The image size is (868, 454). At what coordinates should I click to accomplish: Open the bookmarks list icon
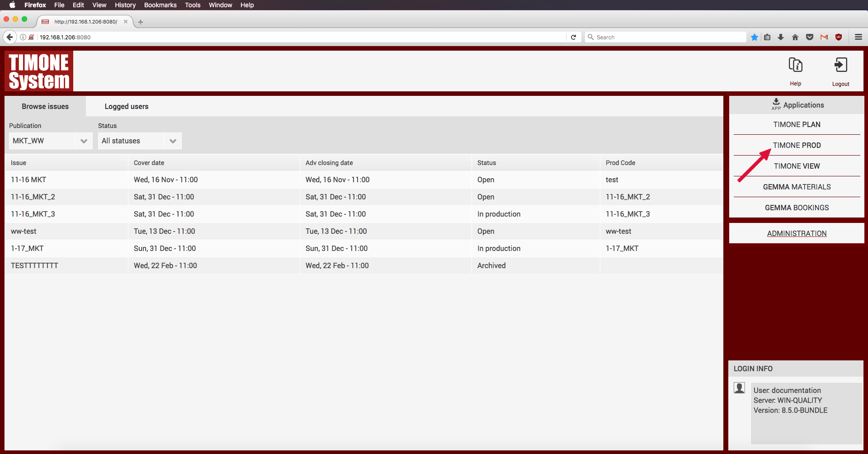pos(767,37)
